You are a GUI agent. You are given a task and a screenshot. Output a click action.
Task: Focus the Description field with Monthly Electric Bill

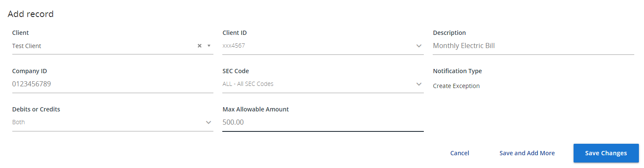pyautogui.click(x=533, y=46)
